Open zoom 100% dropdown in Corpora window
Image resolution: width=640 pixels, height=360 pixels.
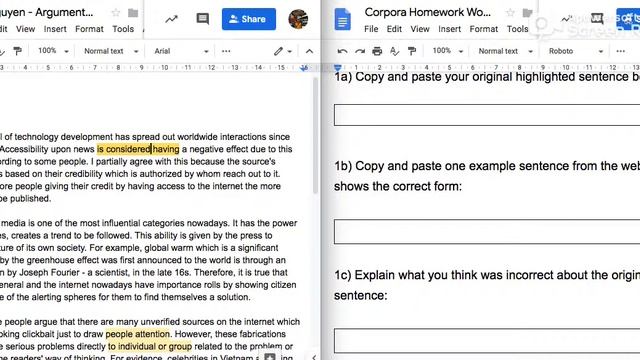point(448,51)
